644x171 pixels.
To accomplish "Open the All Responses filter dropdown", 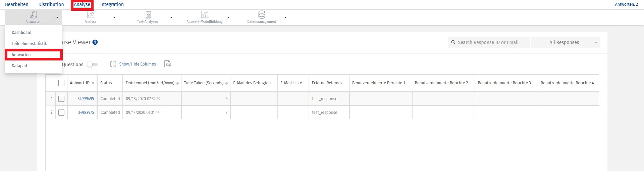I will tap(566, 42).
